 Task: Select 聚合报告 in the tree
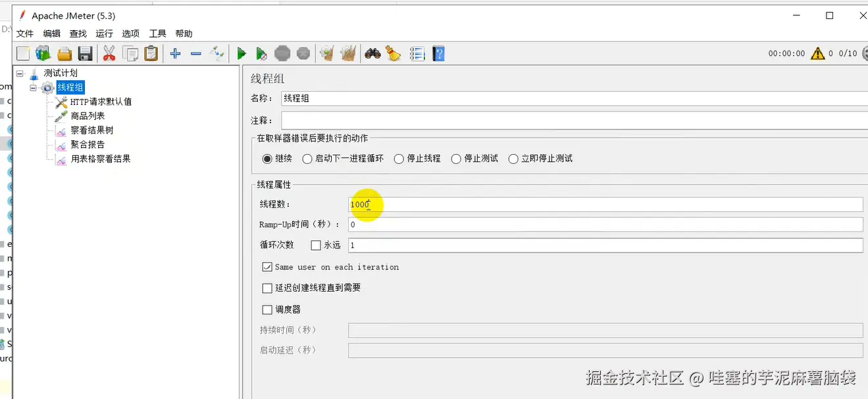point(88,144)
